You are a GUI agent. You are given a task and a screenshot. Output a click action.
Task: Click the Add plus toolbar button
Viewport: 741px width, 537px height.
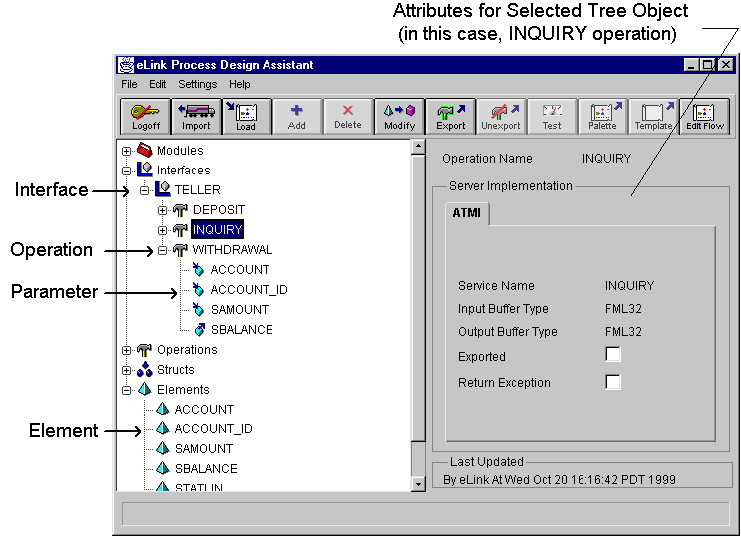[297, 117]
